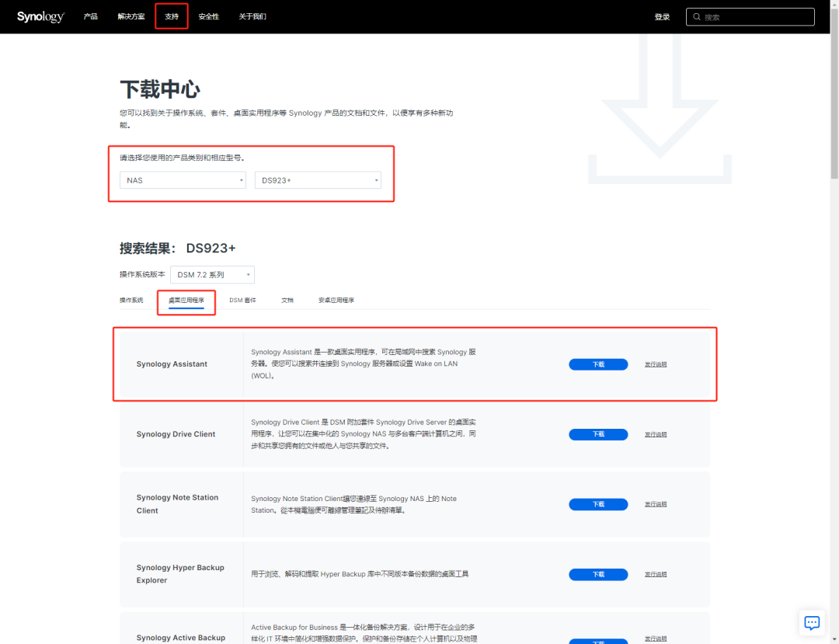Download Synology Drive Client
The width and height of the screenshot is (839, 644).
[x=598, y=434]
